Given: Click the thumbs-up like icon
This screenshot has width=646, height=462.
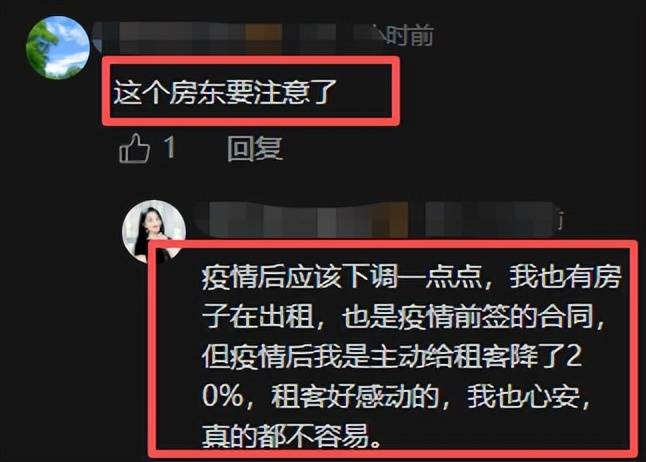Looking at the screenshot, I should (134, 148).
